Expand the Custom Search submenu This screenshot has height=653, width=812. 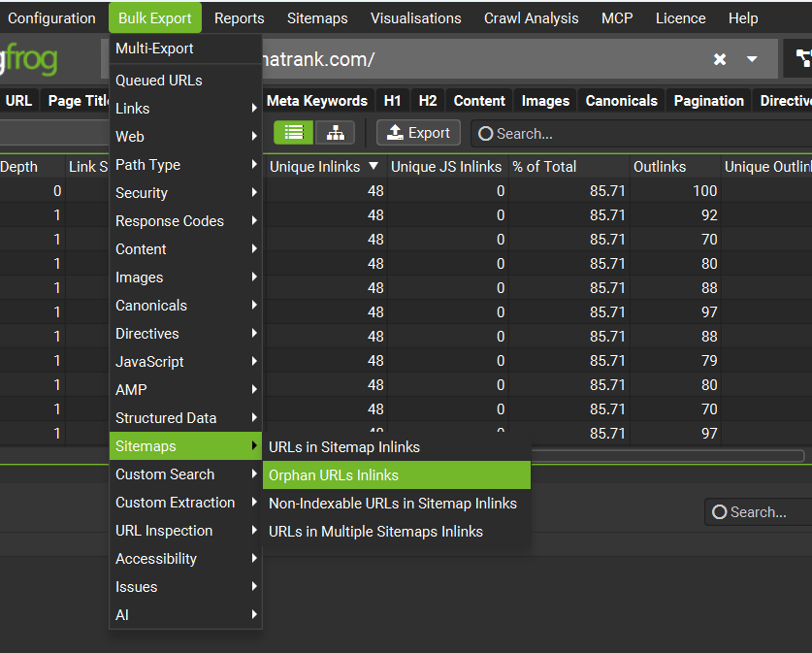(x=185, y=473)
